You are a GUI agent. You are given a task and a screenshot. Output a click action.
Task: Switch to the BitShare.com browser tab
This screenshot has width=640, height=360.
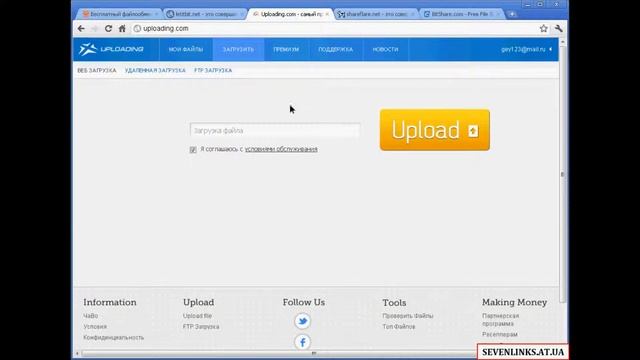[461, 14]
